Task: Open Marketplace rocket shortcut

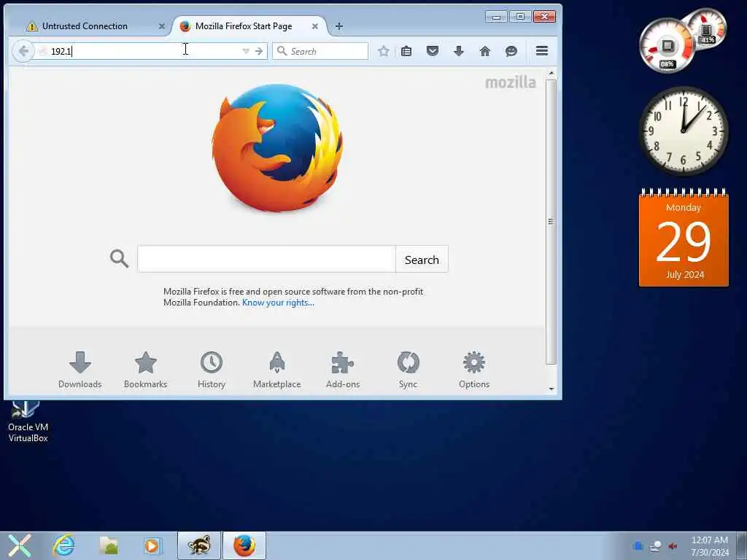Action: pyautogui.click(x=276, y=370)
